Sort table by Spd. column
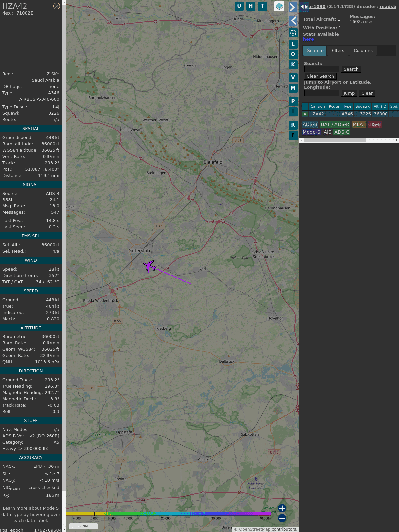The width and height of the screenshot is (399, 532). pyautogui.click(x=394, y=107)
